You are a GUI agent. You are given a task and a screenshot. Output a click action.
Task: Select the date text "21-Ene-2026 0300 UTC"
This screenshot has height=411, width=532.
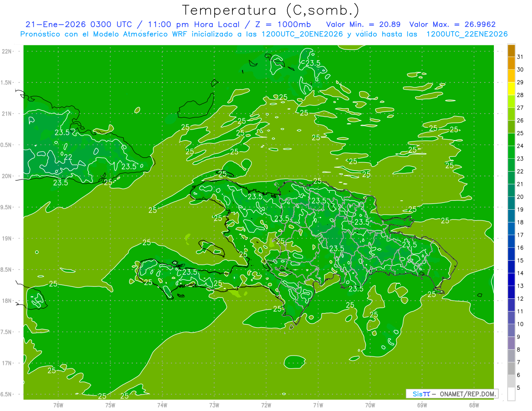point(78,24)
